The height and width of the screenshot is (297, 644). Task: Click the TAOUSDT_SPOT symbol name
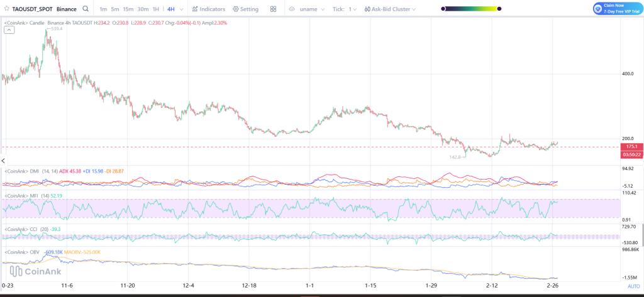click(33, 9)
